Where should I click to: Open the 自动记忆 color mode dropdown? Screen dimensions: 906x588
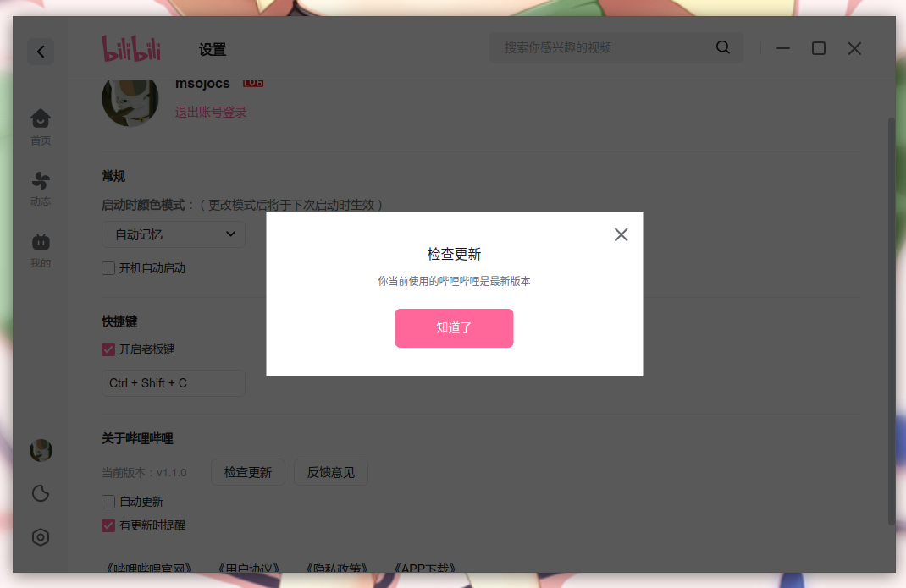point(174,234)
